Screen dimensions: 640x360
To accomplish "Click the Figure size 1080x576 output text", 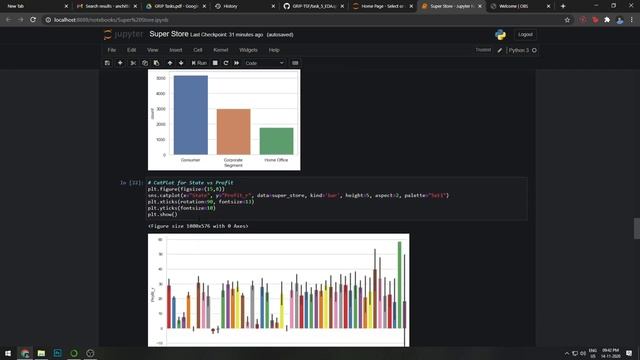I will (198, 226).
